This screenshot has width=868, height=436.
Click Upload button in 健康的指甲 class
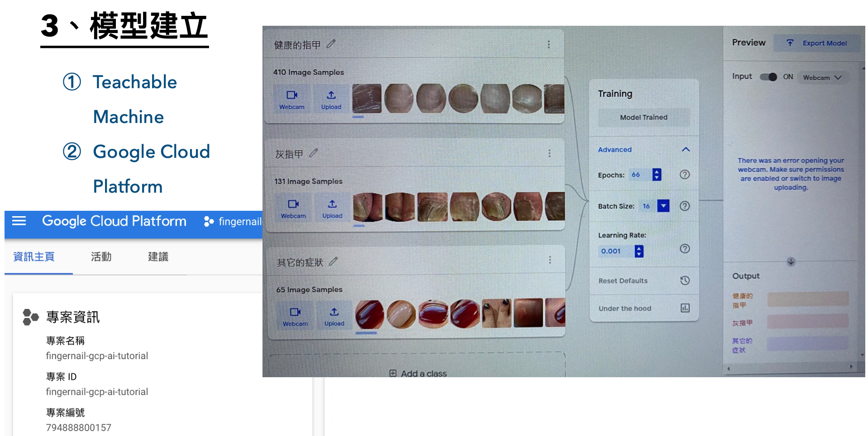pos(331,100)
